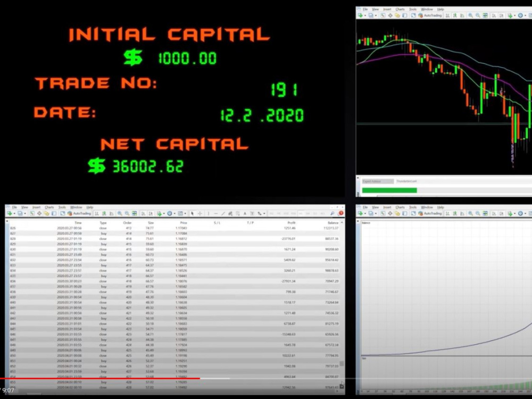Expand indicators dropdown arrow in candlestick chart window

tap(514, 15)
